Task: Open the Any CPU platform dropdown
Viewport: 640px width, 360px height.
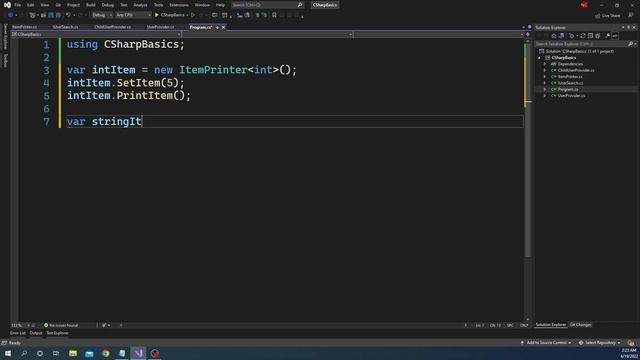Action: click(133, 15)
